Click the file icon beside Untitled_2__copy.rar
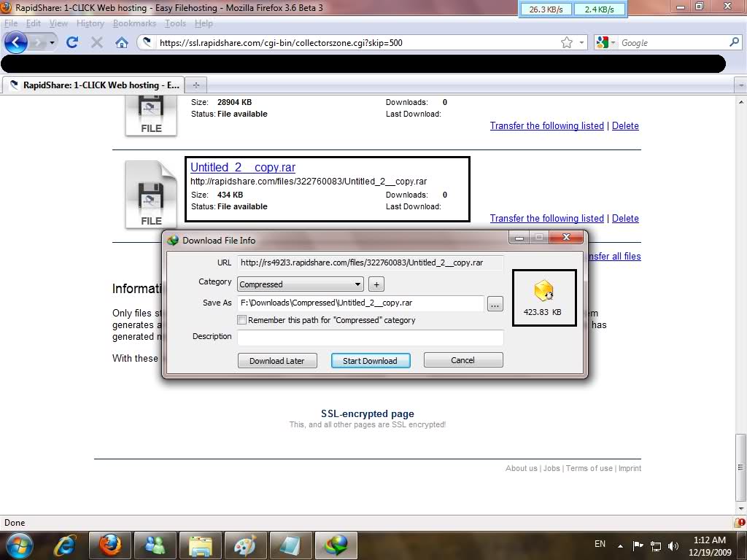 click(151, 194)
